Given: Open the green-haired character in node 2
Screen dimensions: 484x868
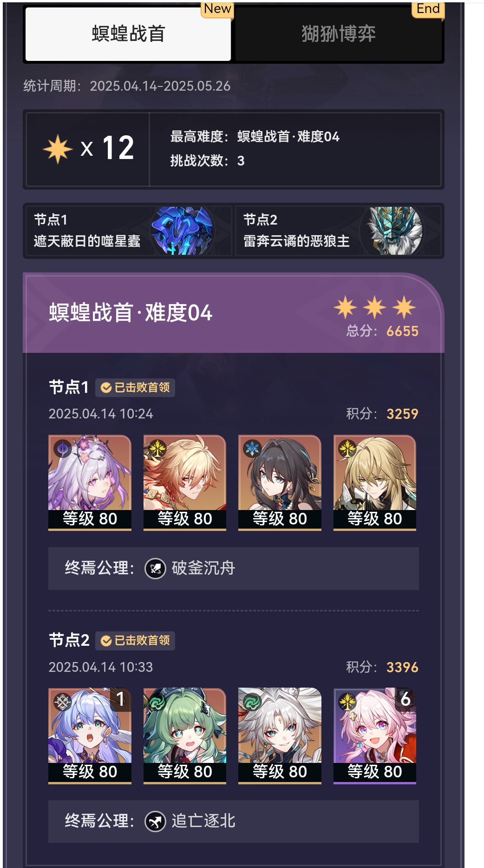Looking at the screenshot, I should 185,736.
